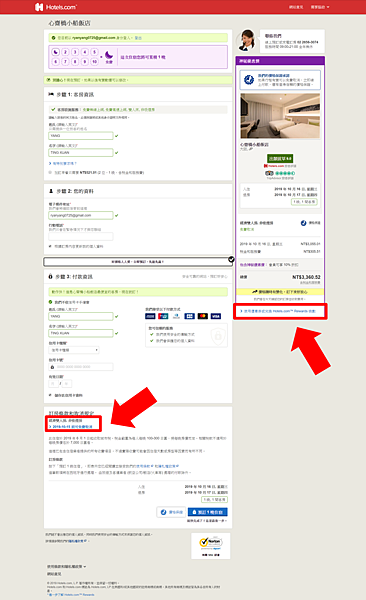Click the person icon beside Step 2 heading

51,191
